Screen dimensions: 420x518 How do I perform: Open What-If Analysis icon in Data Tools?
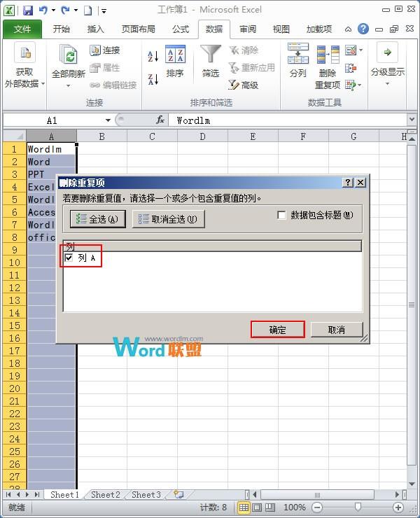tap(351, 85)
